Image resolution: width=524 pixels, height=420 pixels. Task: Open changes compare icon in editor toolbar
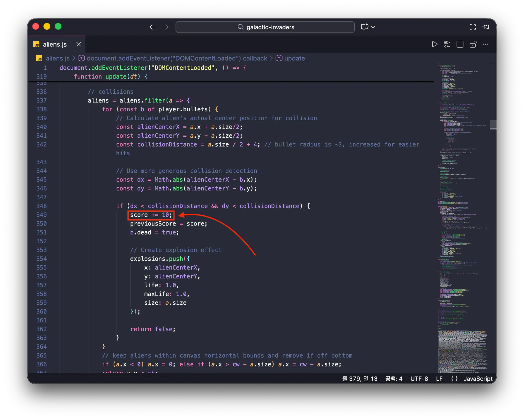[x=447, y=44]
